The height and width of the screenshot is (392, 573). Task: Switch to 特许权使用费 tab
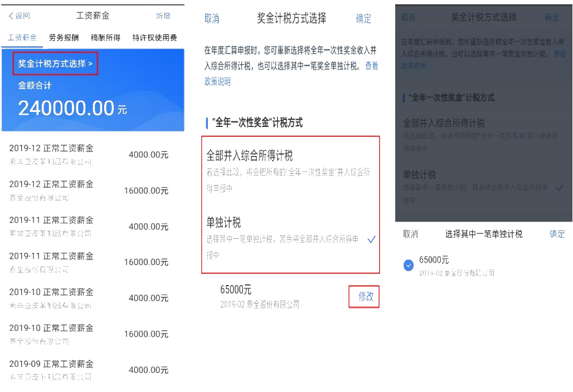click(154, 37)
